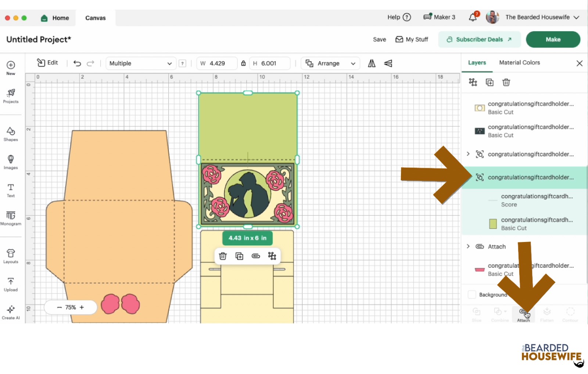Click the Upload icon in sidebar
This screenshot has width=588, height=374.
[11, 284]
